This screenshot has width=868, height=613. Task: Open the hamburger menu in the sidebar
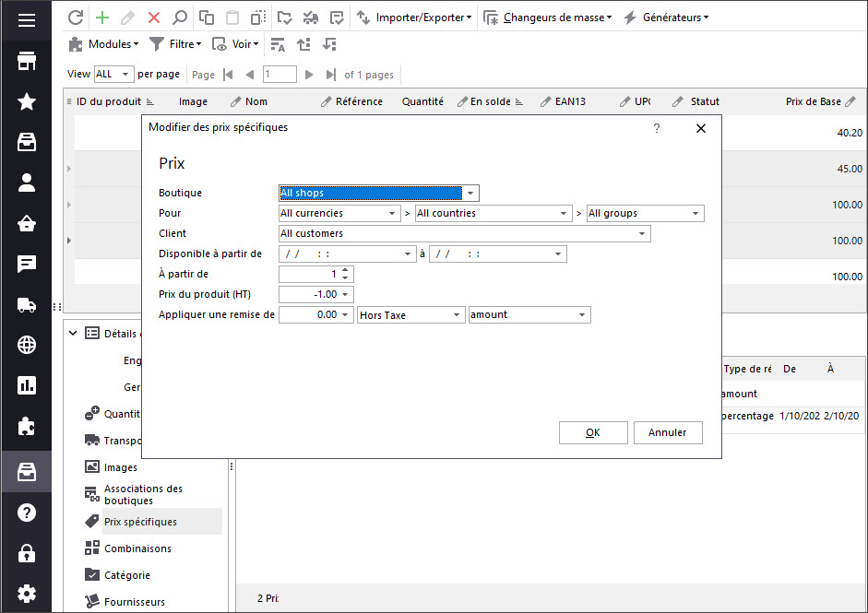tap(27, 20)
